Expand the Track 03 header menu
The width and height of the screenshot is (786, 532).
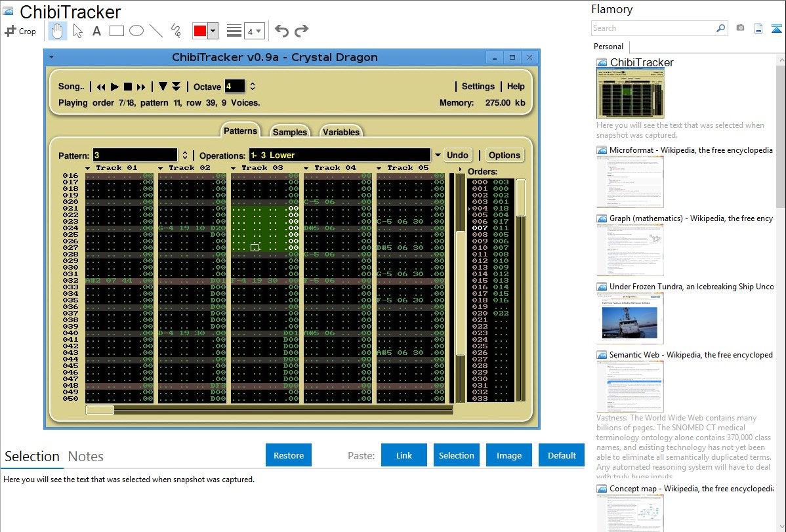[x=233, y=169]
